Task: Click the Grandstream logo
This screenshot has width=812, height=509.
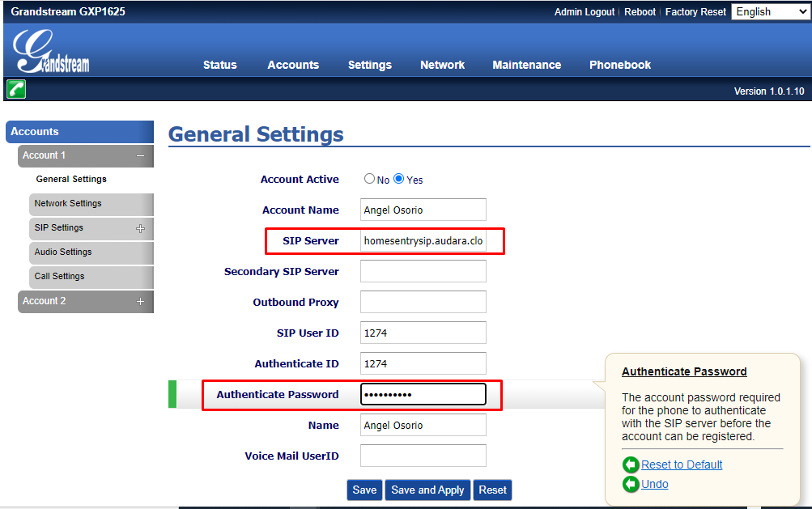Action: click(51, 51)
